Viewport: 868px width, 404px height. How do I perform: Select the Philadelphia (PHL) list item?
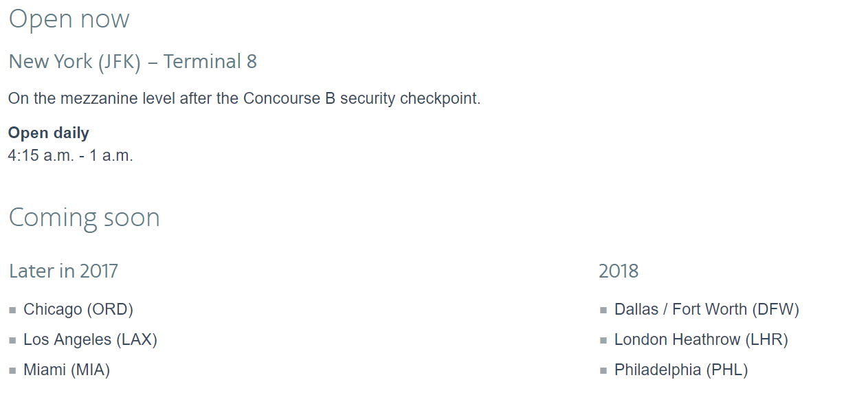tap(680, 370)
